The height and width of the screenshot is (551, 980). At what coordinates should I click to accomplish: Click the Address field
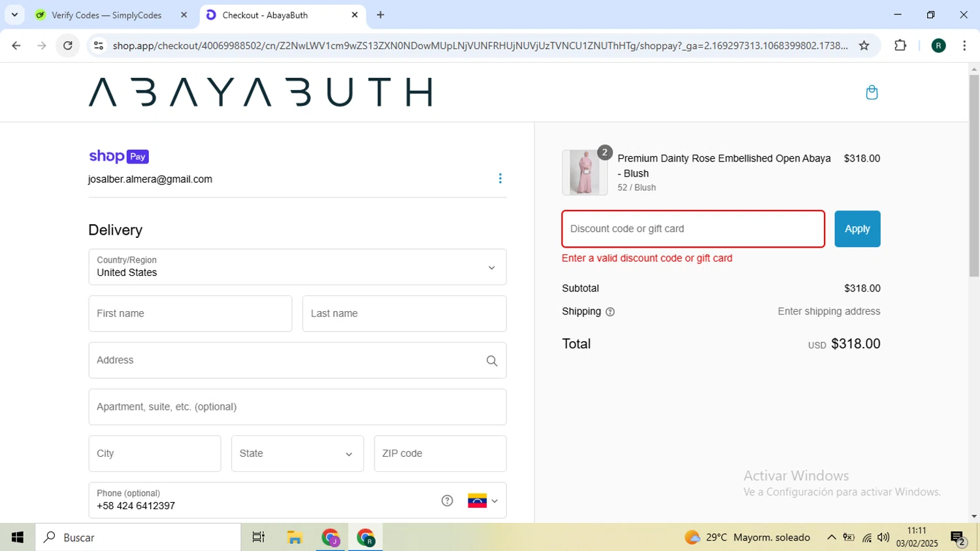(297, 360)
